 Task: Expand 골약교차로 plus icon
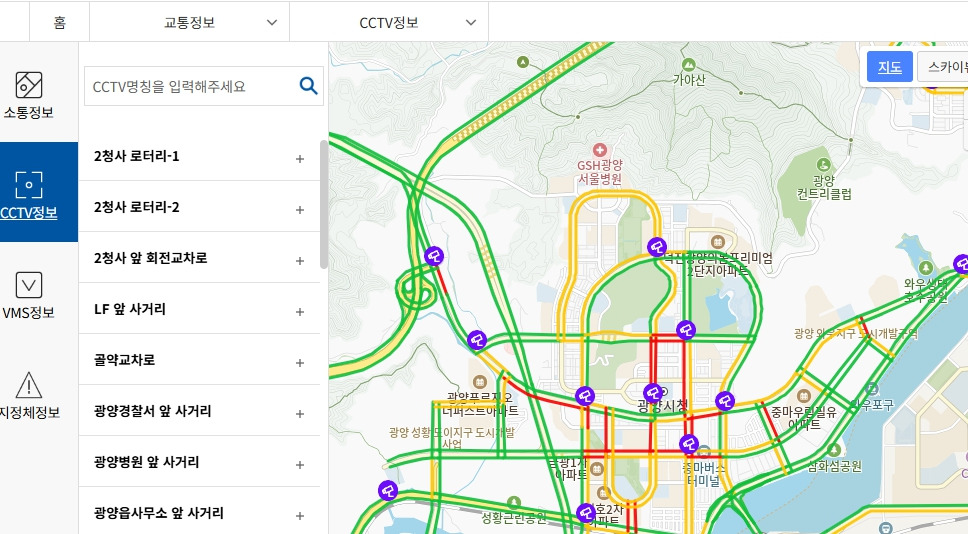tap(300, 362)
